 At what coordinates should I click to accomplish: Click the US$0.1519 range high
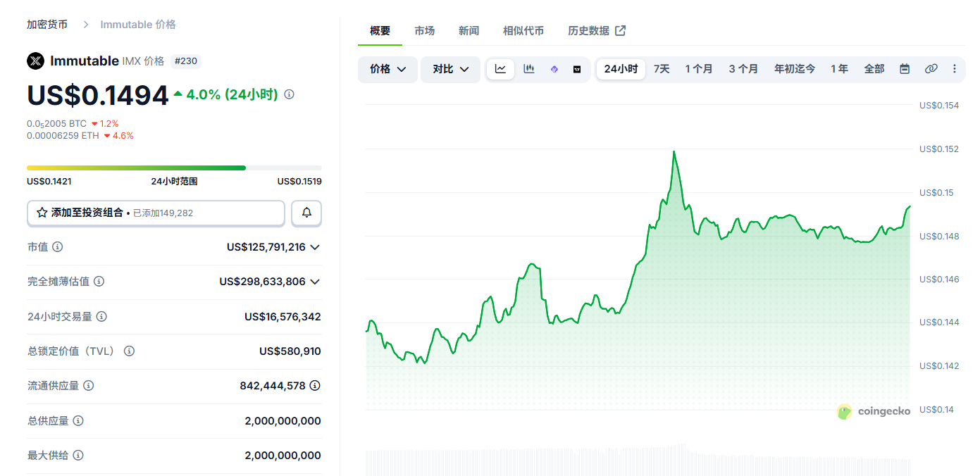point(299,182)
